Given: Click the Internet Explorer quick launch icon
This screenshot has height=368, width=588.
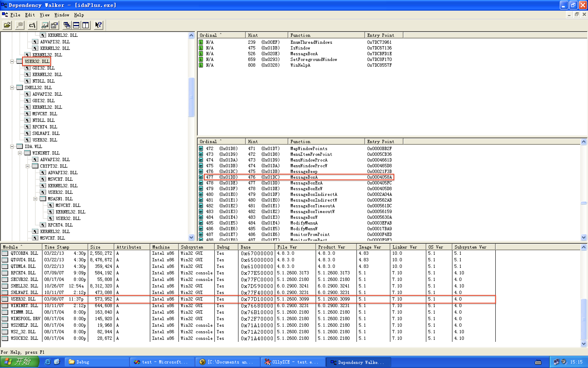Looking at the screenshot, I should (x=48, y=362).
